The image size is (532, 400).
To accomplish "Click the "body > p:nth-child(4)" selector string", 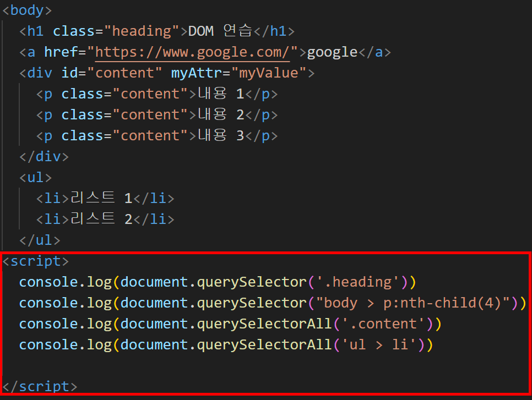I will [x=413, y=303].
